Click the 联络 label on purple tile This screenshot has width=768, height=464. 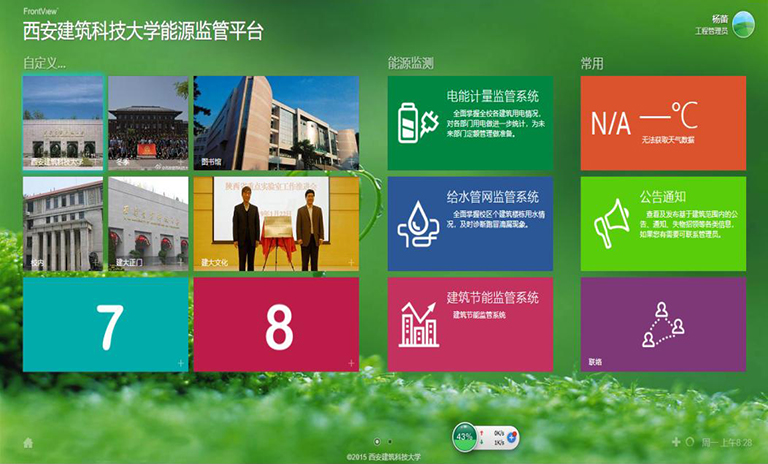tap(595, 362)
